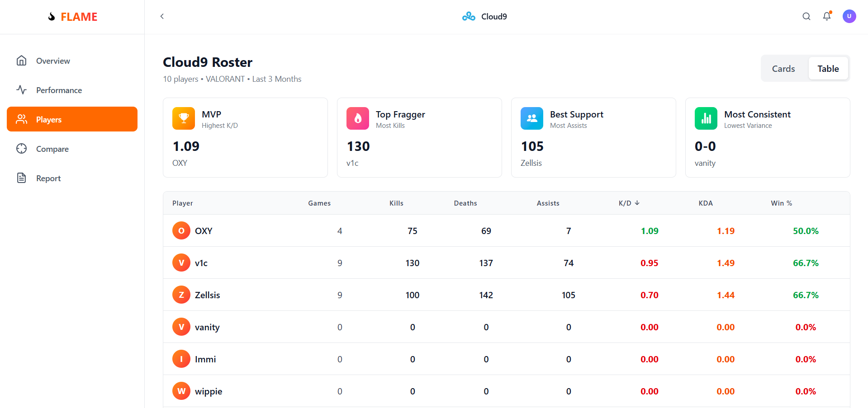868x408 pixels.
Task: Click Zellsis's 105 assists cell
Action: coord(569,295)
